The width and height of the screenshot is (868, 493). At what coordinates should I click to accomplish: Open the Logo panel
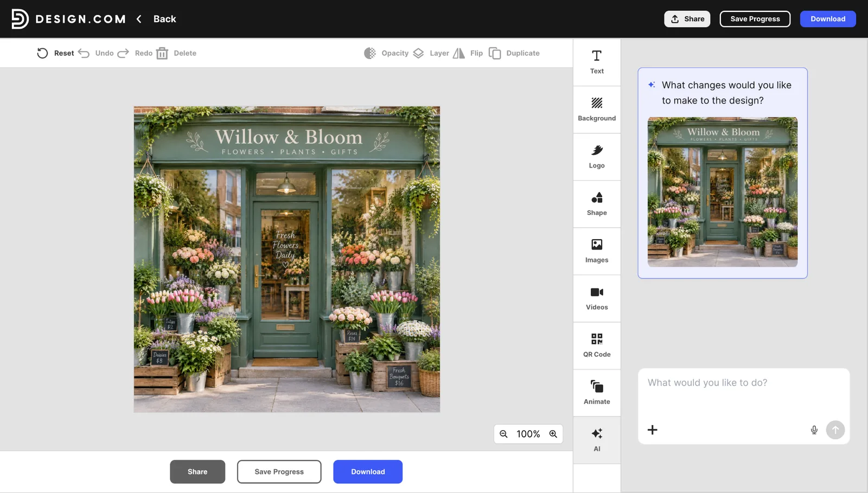597,157
